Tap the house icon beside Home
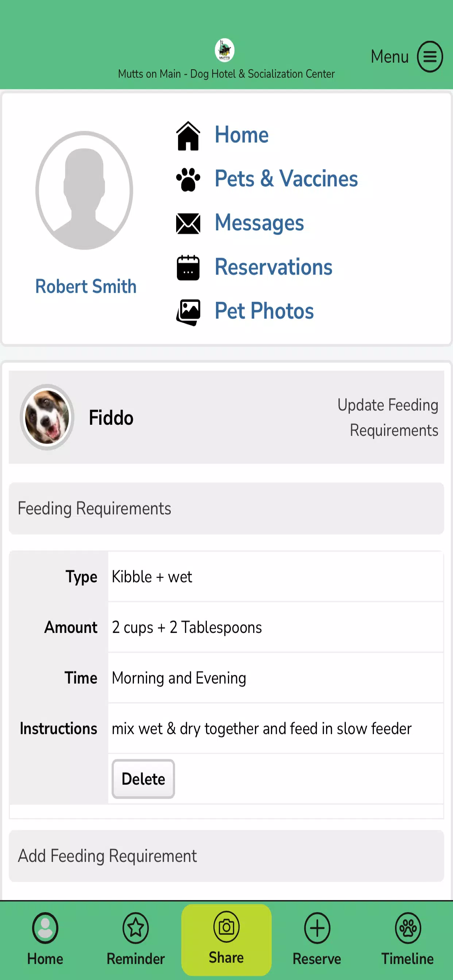Screen dimensions: 453x980 [x=188, y=136]
